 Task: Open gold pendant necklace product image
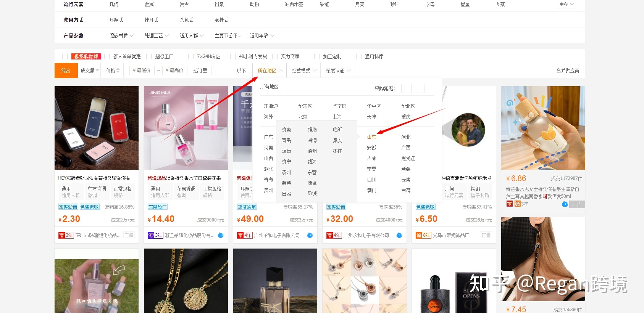click(x=186, y=281)
